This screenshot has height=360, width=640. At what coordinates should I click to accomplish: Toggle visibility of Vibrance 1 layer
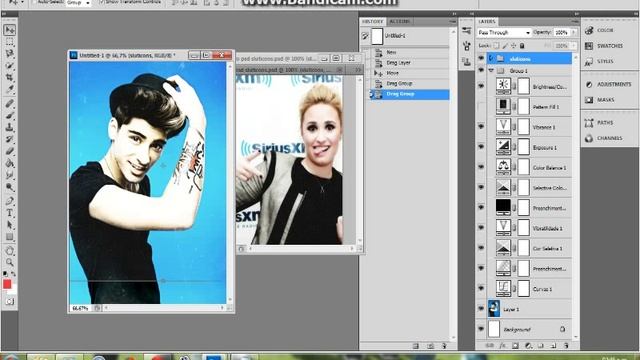click(481, 127)
